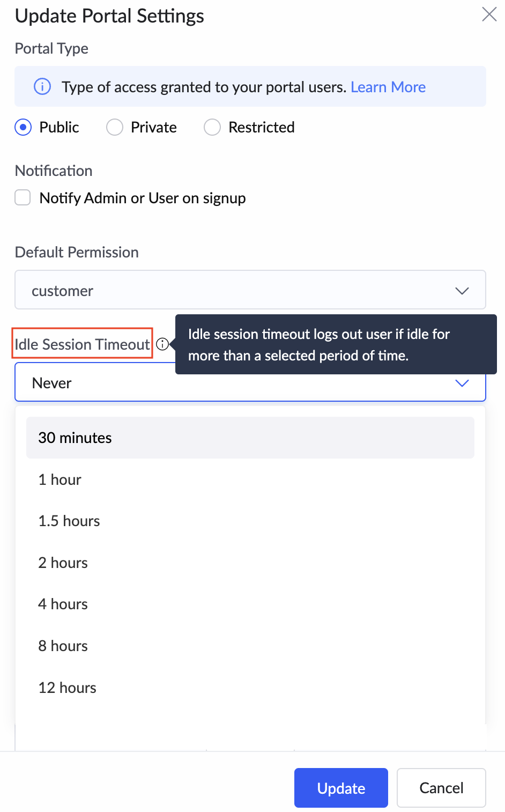Click the blue chevron on Never field

pos(462,383)
